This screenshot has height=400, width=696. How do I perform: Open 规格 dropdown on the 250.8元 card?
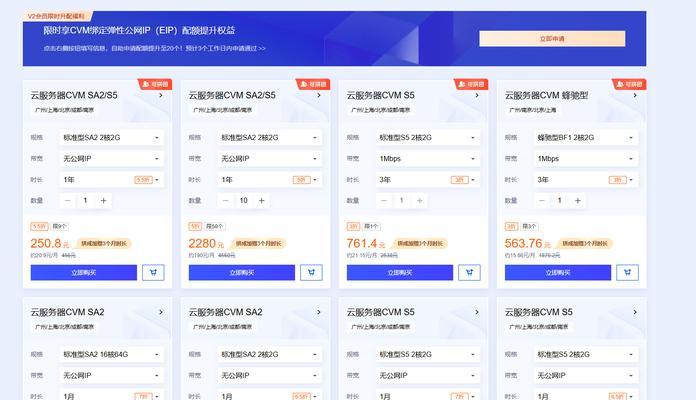click(111, 138)
